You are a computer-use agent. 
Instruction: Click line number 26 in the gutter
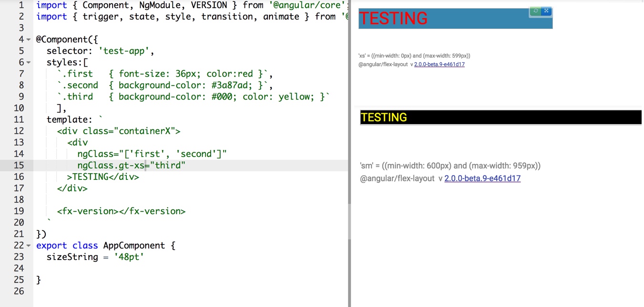click(19, 291)
